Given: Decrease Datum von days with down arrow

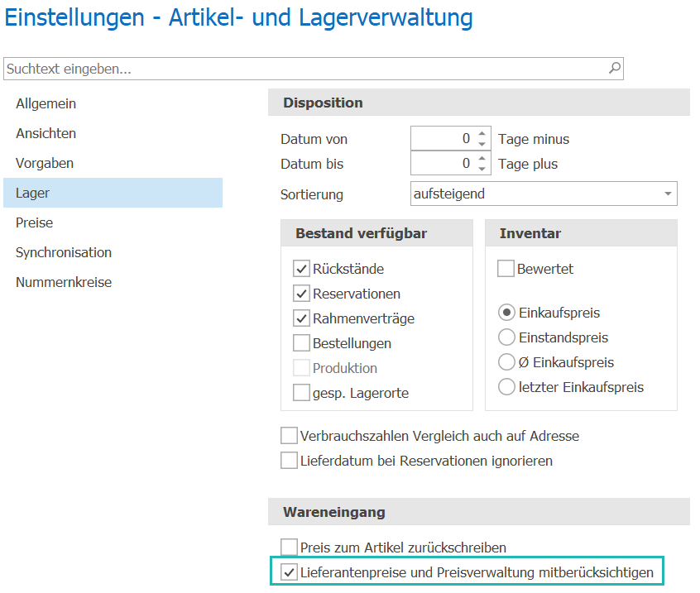Looking at the screenshot, I should click(482, 144).
